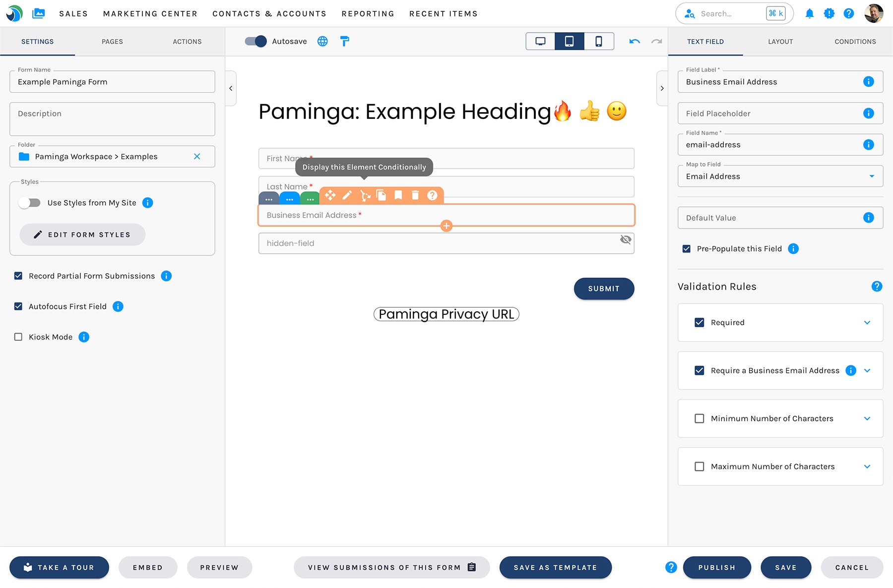Expand Require a Business Email Address chevron
893x588 pixels.
(867, 371)
